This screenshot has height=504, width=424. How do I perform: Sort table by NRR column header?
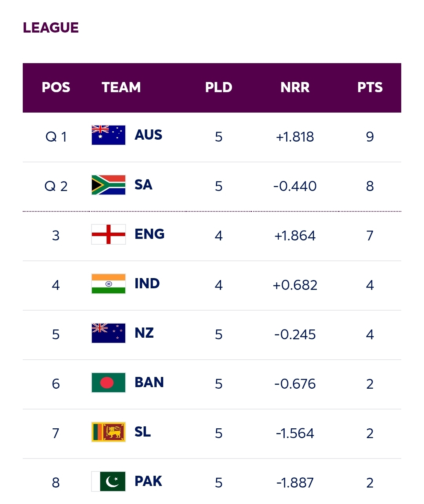tap(295, 87)
